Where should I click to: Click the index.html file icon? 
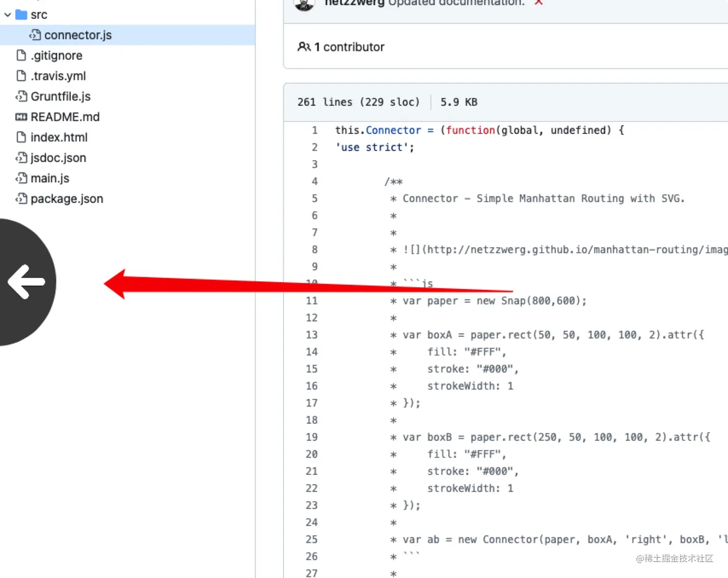(21, 137)
